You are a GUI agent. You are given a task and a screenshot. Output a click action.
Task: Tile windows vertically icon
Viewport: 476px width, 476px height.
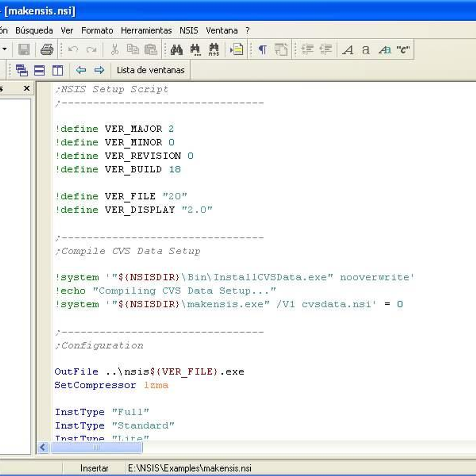tap(58, 70)
